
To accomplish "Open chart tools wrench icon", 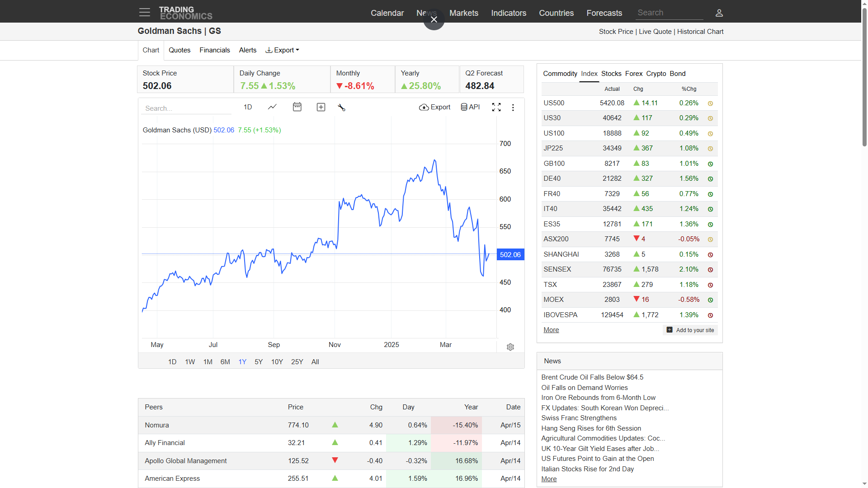I will click(342, 107).
